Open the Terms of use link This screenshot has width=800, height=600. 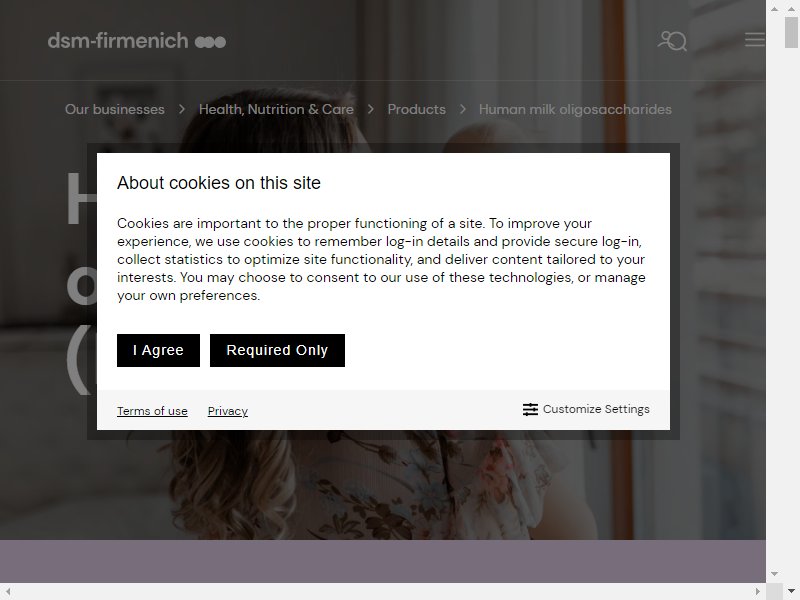point(152,411)
